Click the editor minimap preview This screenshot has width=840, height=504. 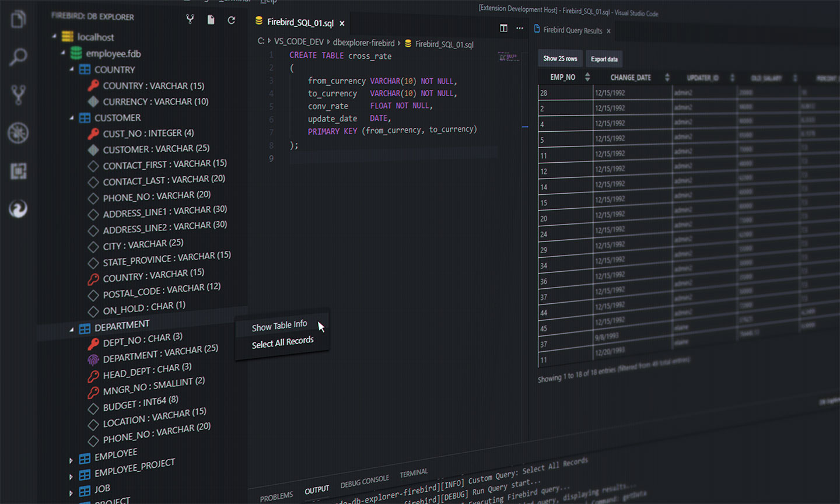point(509,57)
